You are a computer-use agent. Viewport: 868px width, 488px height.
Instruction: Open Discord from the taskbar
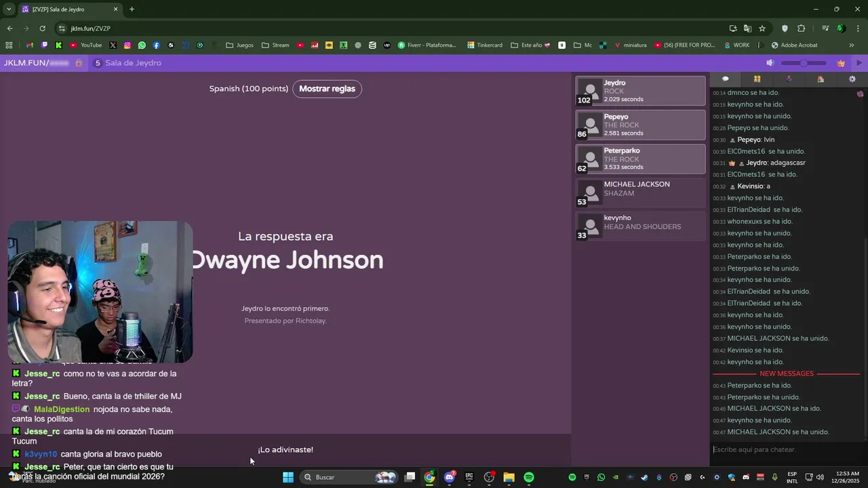(450, 477)
